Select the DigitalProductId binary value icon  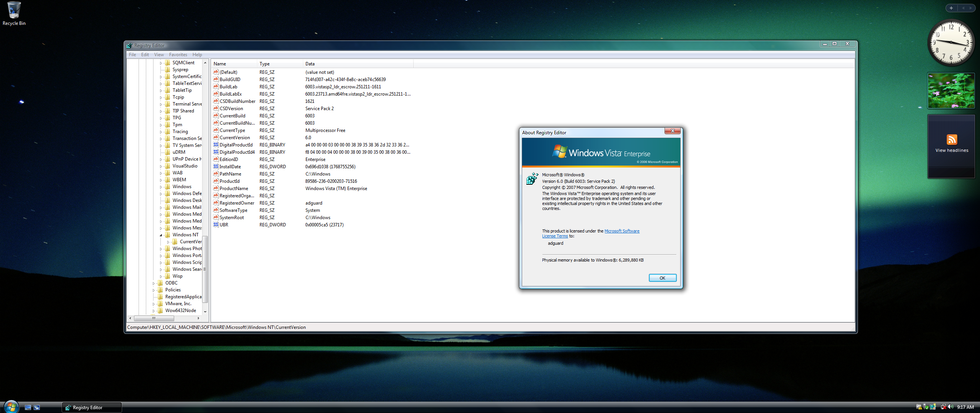pyautogui.click(x=216, y=145)
